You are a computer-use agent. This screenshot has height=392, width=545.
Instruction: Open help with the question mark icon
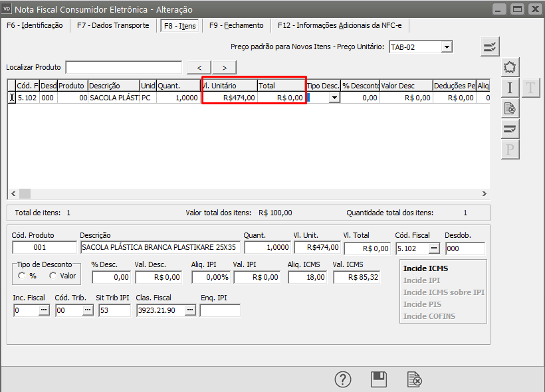[342, 379]
